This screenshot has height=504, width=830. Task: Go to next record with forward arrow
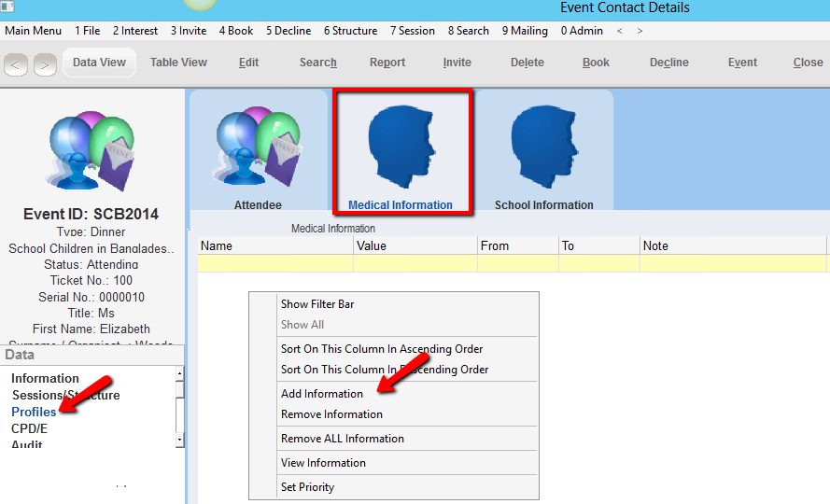[45, 64]
